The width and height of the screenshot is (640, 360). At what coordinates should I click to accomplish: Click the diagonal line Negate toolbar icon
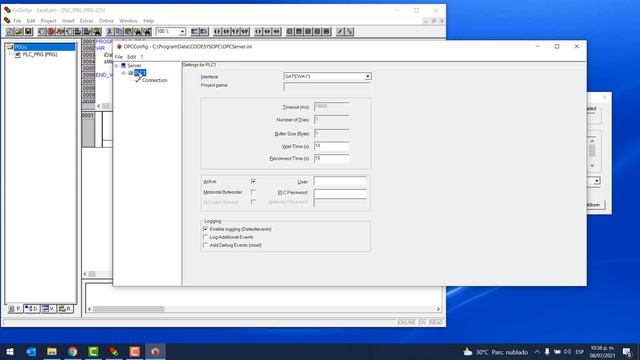point(340,31)
